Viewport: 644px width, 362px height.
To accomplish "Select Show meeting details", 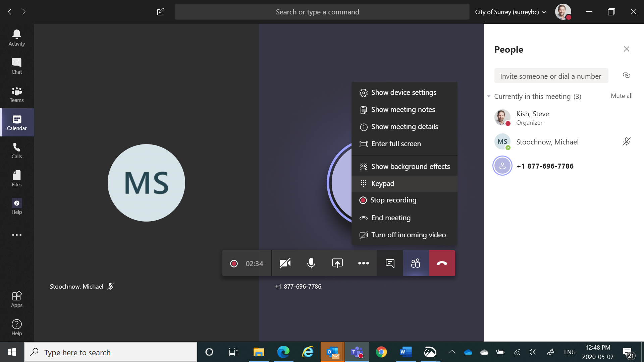I will click(x=405, y=127).
